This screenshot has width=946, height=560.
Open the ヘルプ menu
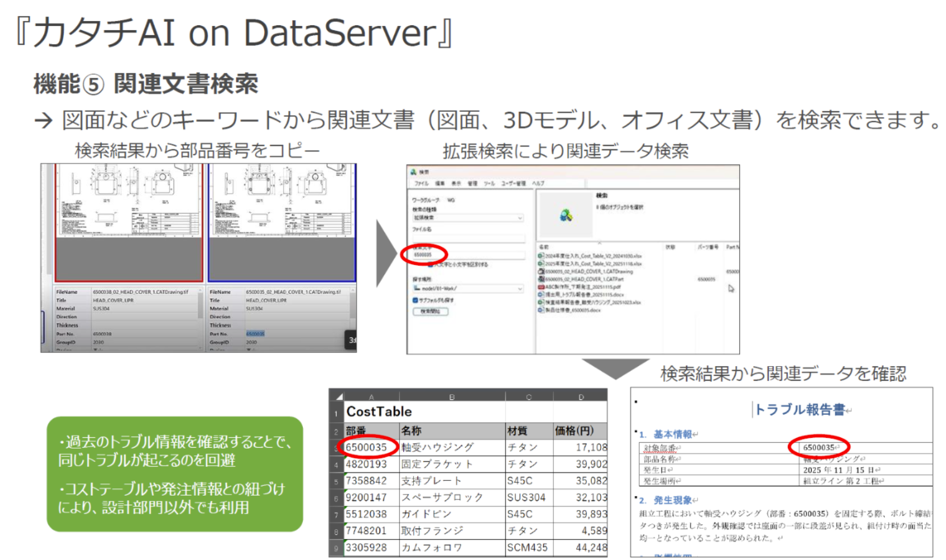(x=539, y=183)
